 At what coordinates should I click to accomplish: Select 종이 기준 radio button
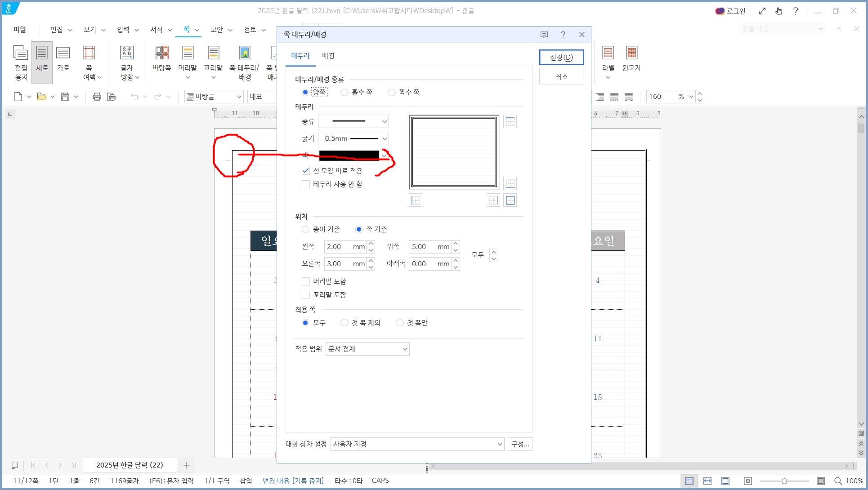click(x=306, y=230)
